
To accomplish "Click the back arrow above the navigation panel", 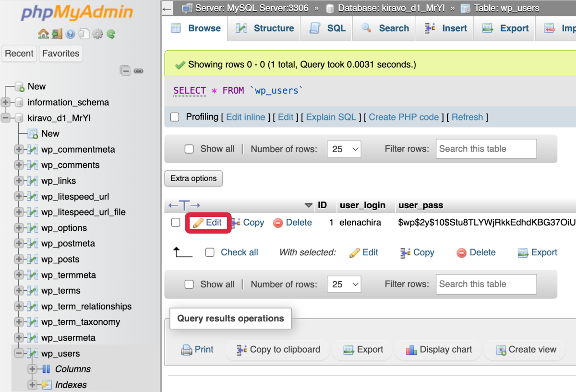I will point(167,8).
